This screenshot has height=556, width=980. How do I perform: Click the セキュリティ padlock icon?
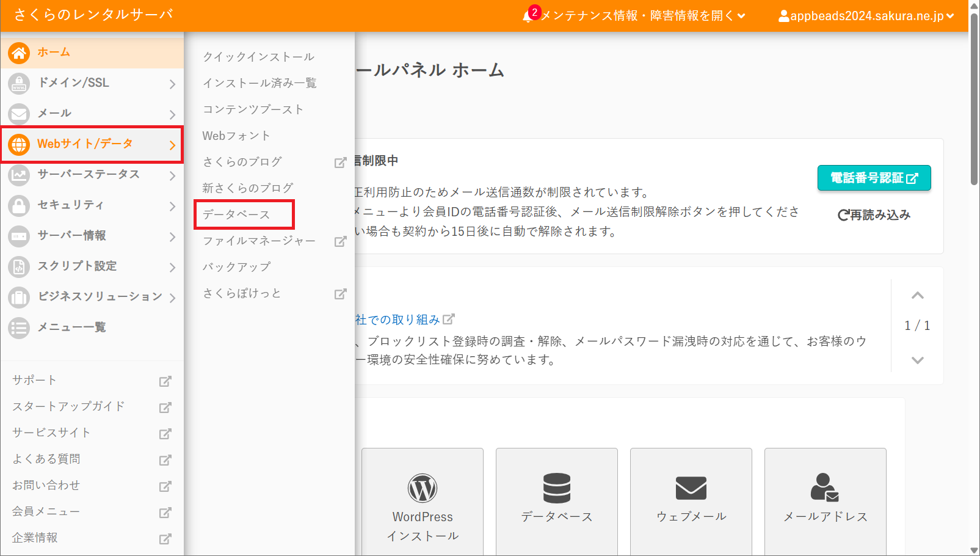[x=19, y=206]
